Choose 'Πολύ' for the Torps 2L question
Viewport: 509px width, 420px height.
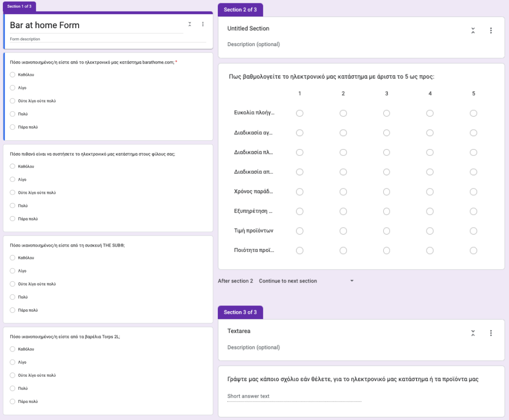13,388
